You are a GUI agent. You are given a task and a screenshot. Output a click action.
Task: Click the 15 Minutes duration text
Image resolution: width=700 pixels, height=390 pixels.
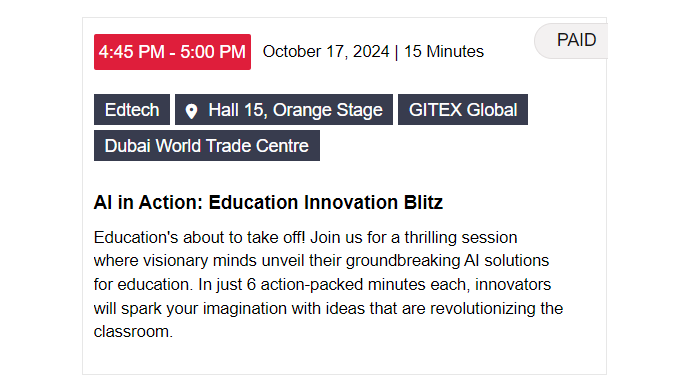[x=444, y=52]
